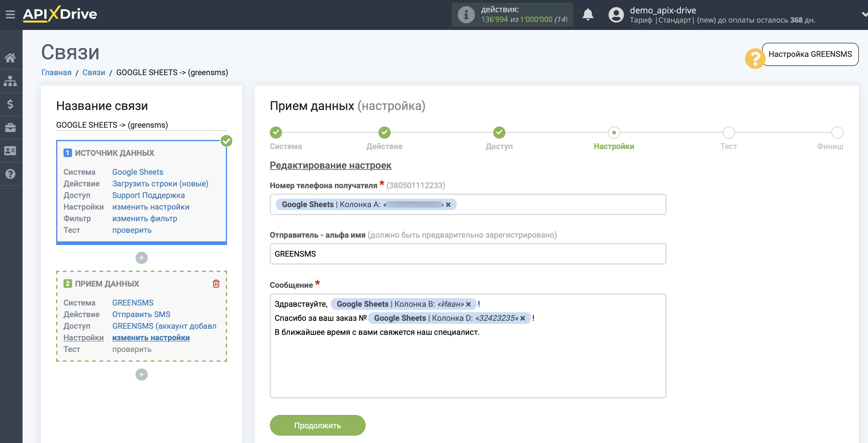
Task: Click изменить фильтр link
Action: coord(145,218)
